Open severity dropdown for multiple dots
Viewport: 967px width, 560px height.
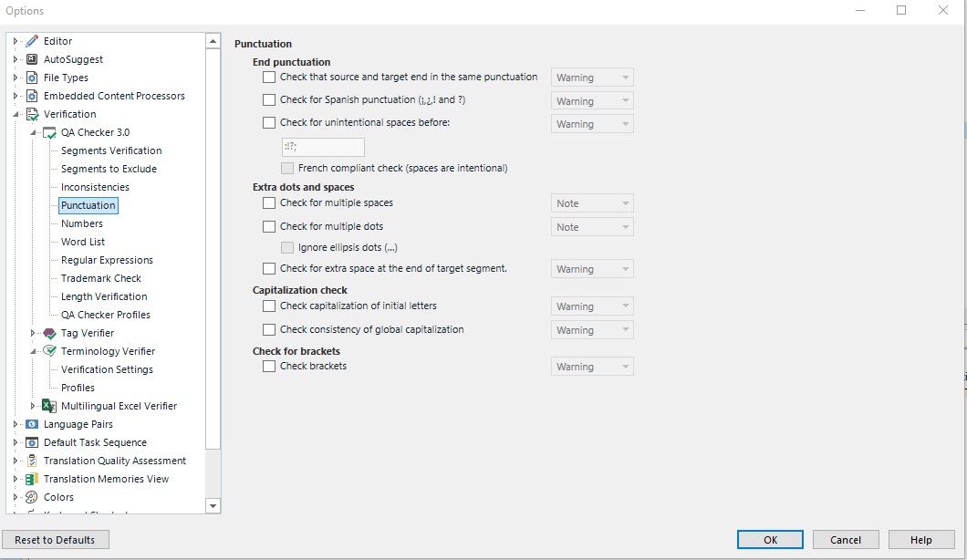click(x=592, y=227)
